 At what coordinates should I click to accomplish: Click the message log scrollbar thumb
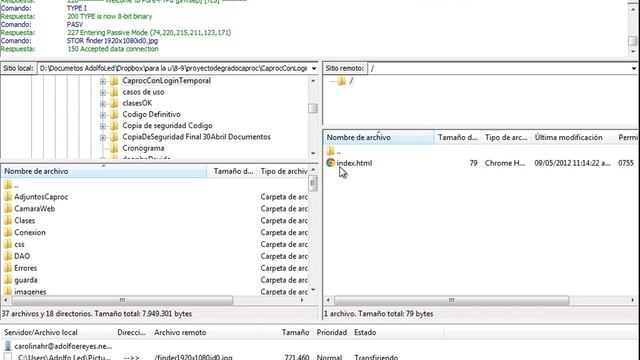[x=633, y=41]
